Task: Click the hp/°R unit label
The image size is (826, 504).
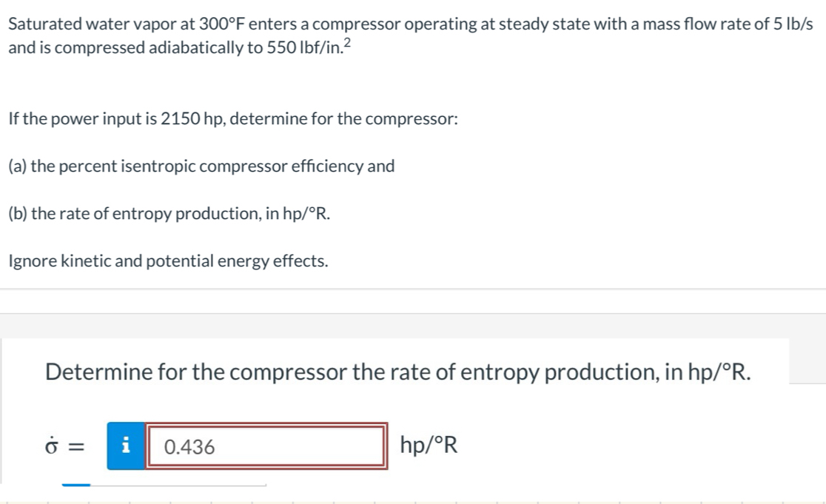Action: pos(429,445)
